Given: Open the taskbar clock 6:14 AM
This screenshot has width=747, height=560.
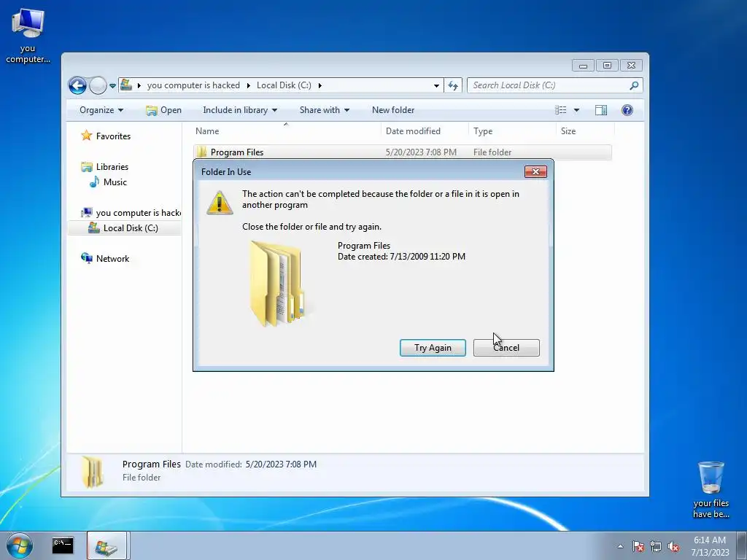Looking at the screenshot, I should 710,546.
